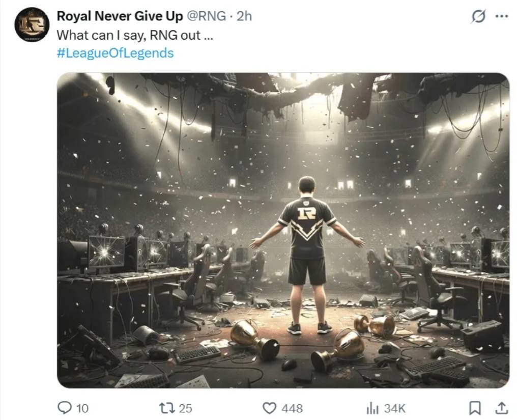Open the RNG profile avatar
Screen dimensions: 517x420
coord(32,24)
